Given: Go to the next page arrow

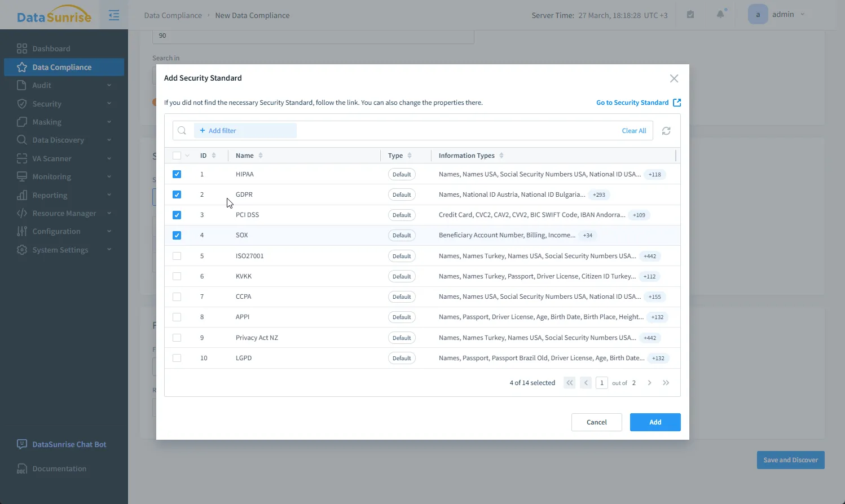Looking at the screenshot, I should [x=649, y=383].
